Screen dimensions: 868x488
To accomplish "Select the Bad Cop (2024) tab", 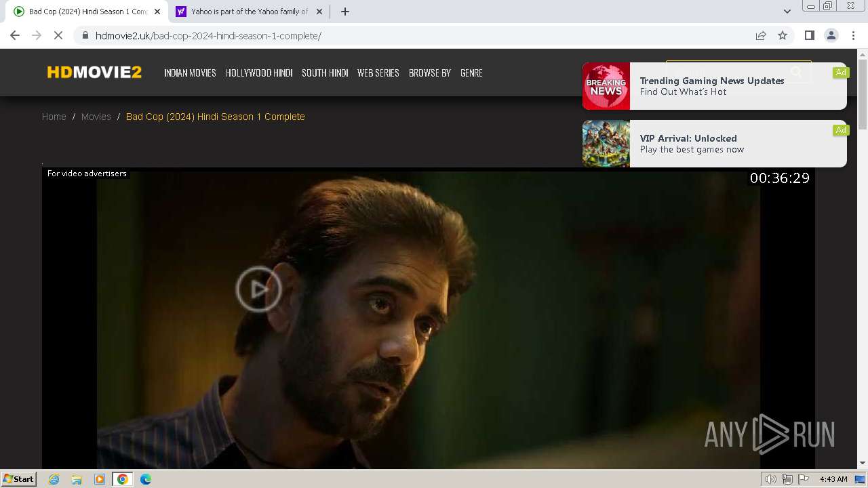I will click(87, 12).
